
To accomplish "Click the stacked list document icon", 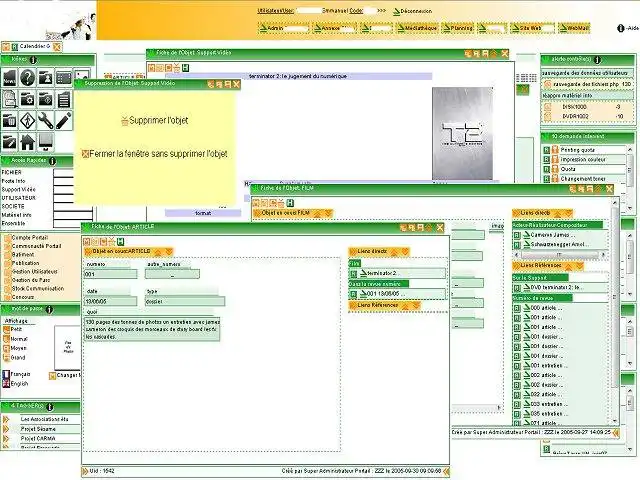I will [x=64, y=99].
